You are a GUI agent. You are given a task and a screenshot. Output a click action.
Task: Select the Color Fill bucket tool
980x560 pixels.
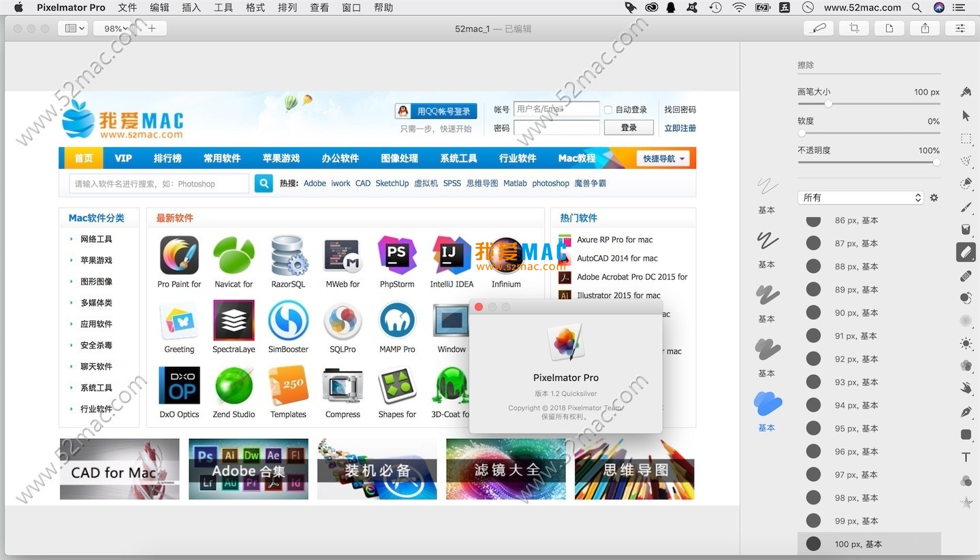pos(966,229)
